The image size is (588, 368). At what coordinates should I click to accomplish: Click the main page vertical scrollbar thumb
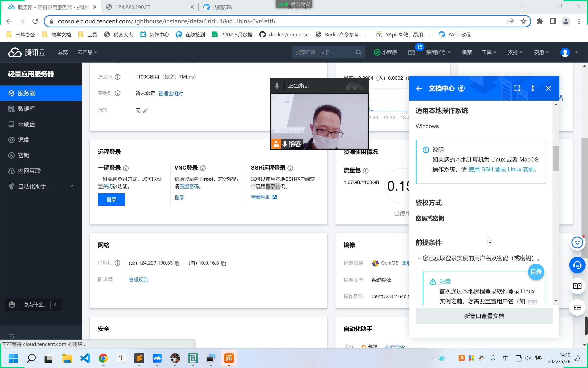tap(585, 198)
